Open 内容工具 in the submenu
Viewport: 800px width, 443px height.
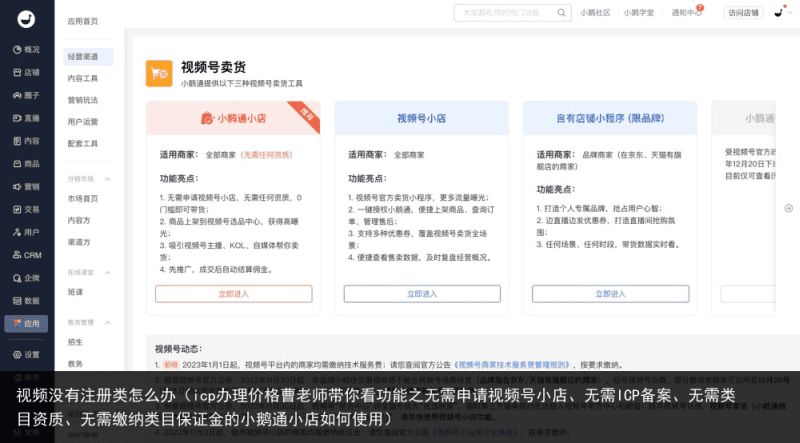click(x=83, y=79)
